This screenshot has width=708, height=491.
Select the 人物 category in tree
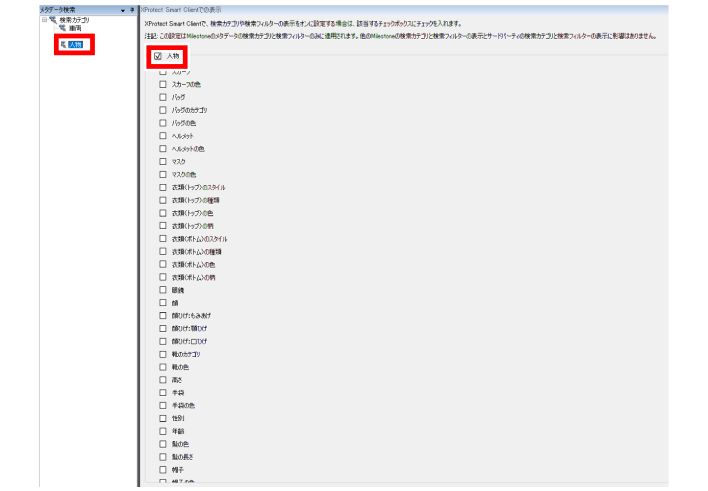click(x=75, y=44)
